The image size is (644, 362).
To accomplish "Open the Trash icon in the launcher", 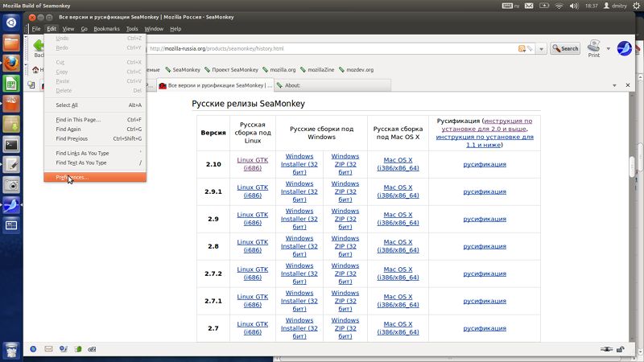I will (11, 350).
